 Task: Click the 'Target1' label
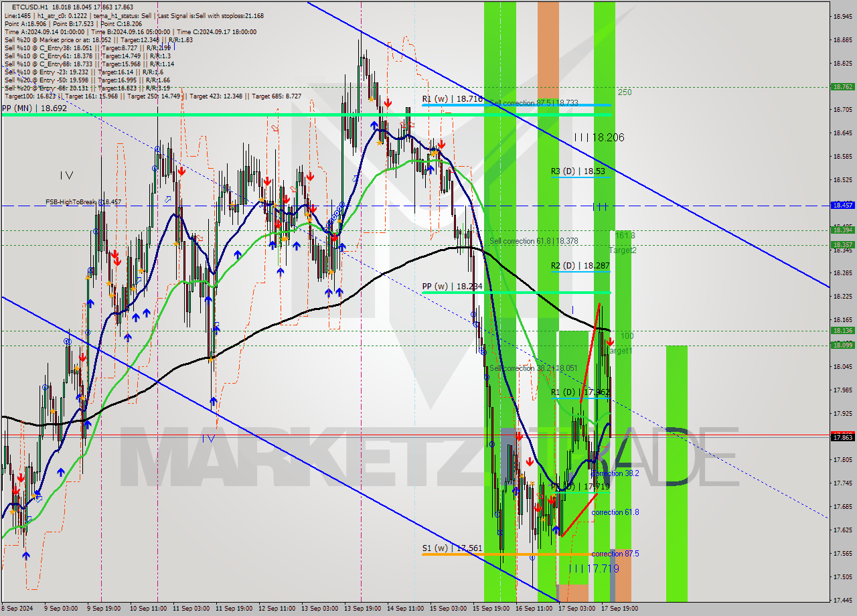pyautogui.click(x=619, y=351)
